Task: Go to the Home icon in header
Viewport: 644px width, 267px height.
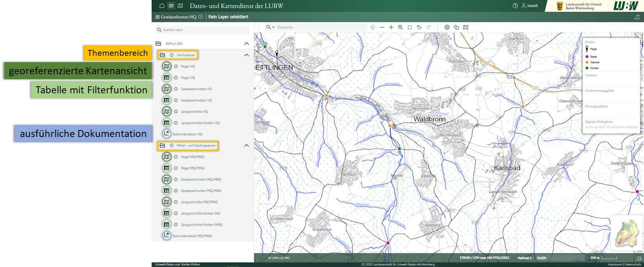Action: coord(162,6)
